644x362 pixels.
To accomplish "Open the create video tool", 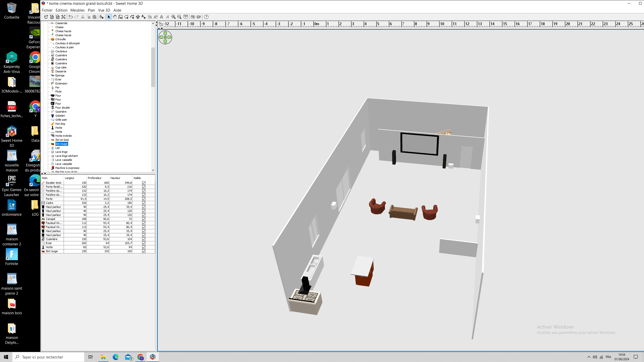I will pyautogui.click(x=199, y=17).
